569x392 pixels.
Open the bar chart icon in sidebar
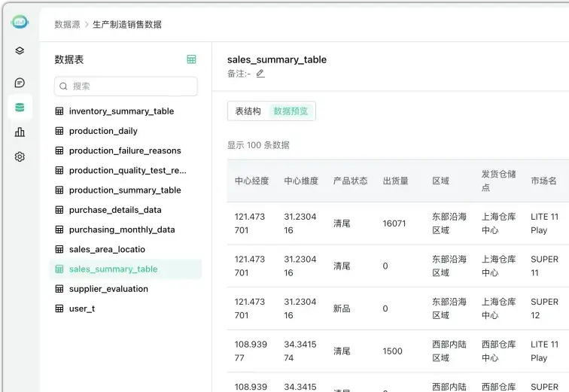point(20,132)
